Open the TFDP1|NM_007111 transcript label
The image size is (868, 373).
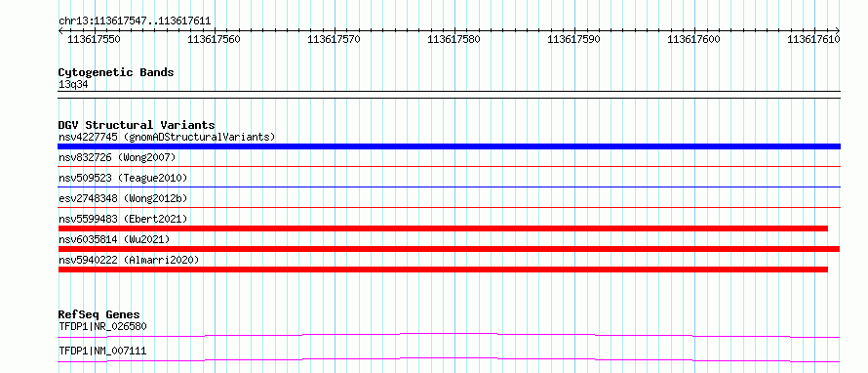click(102, 351)
